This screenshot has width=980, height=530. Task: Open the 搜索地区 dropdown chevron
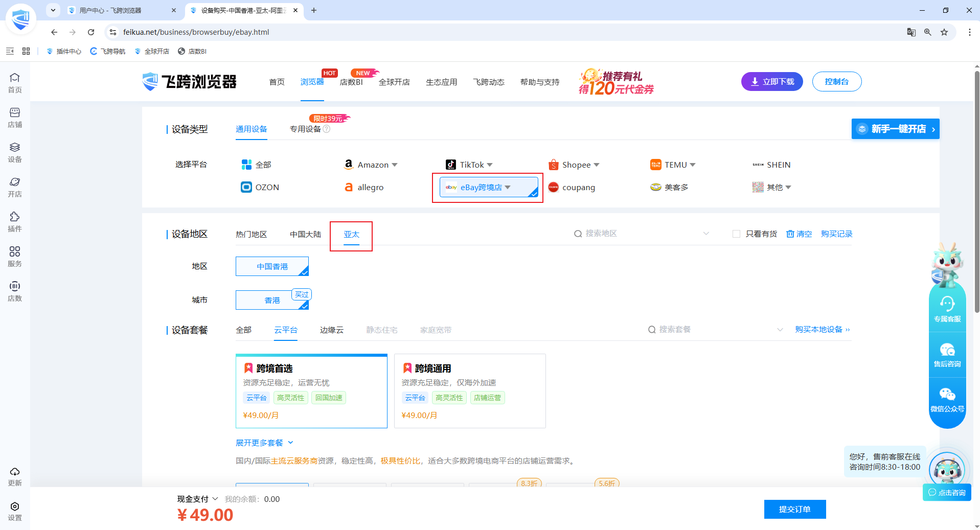[706, 234]
